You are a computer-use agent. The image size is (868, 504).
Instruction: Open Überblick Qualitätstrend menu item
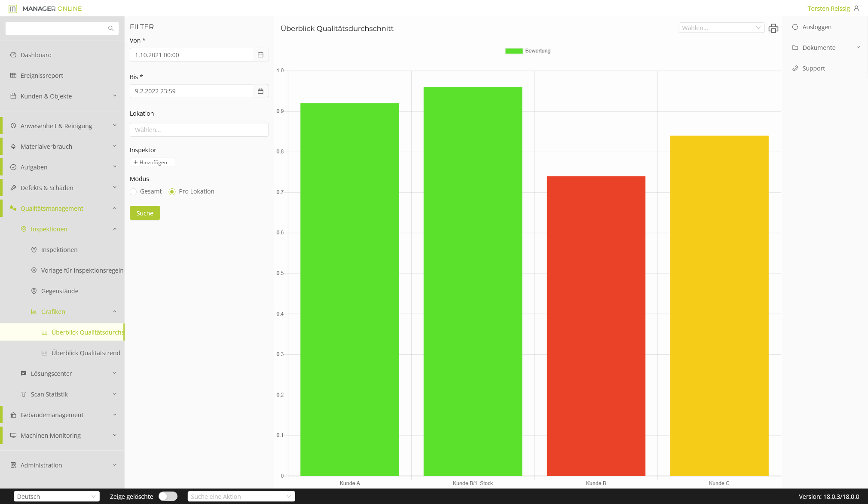tap(86, 353)
